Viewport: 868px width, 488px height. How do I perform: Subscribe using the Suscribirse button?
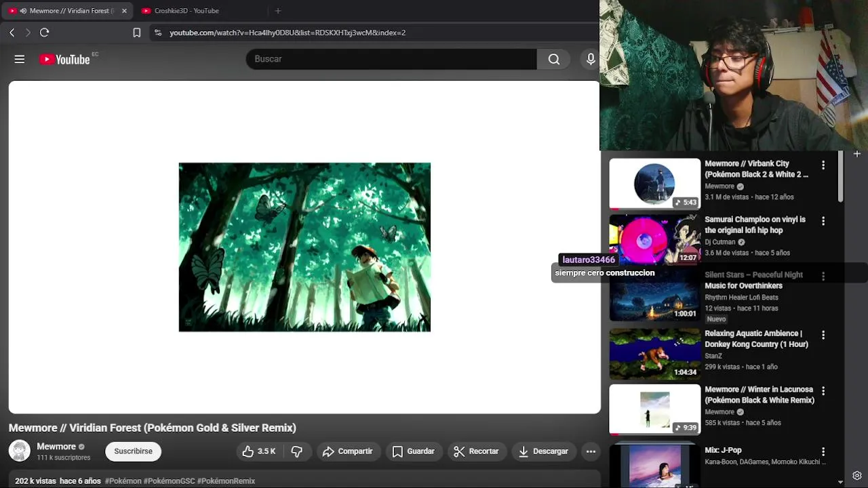(133, 451)
